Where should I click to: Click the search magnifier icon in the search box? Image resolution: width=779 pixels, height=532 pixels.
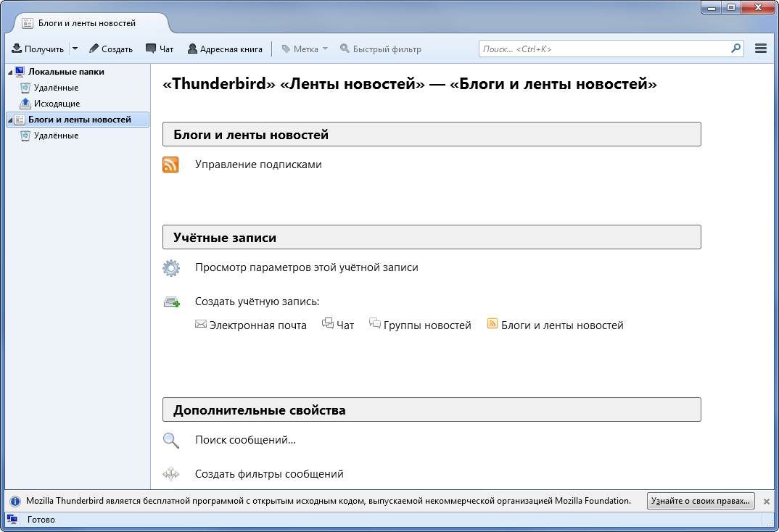click(735, 48)
